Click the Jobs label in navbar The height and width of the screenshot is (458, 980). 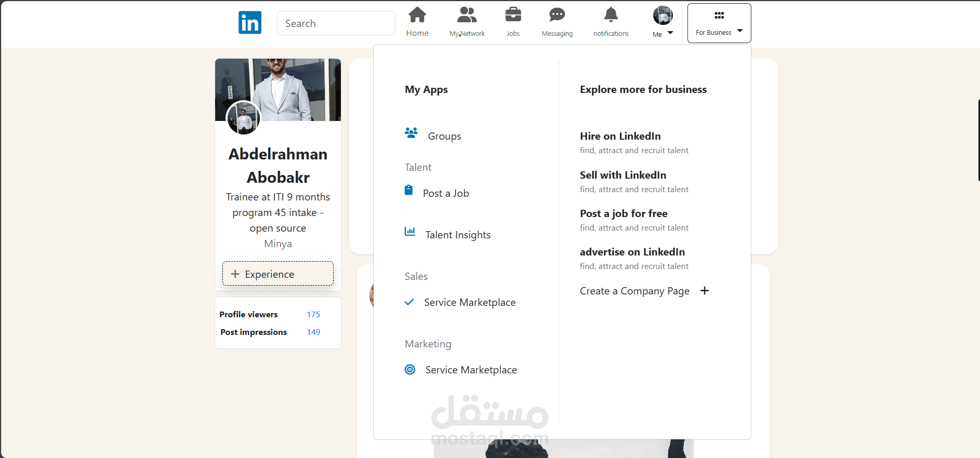pyautogui.click(x=513, y=33)
